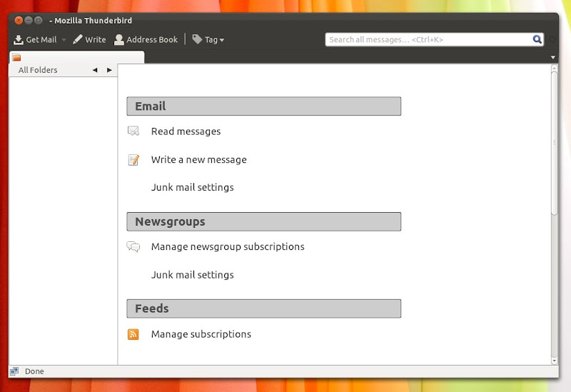Select the folder tab with orange icon

pyautogui.click(x=76, y=57)
